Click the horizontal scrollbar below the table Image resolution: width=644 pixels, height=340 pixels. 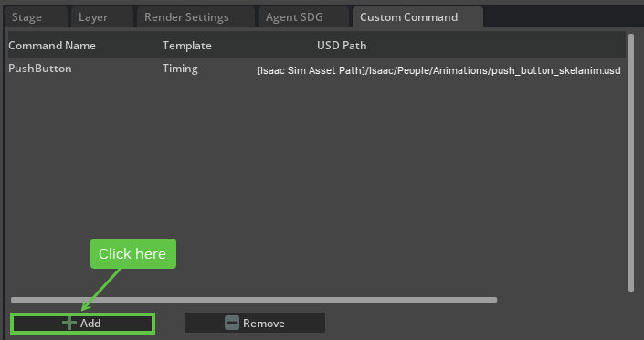(x=254, y=300)
